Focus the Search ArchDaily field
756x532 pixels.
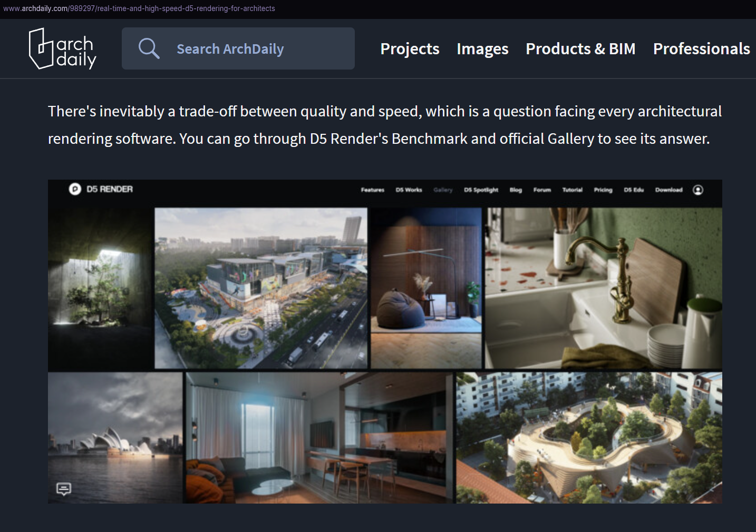point(238,48)
